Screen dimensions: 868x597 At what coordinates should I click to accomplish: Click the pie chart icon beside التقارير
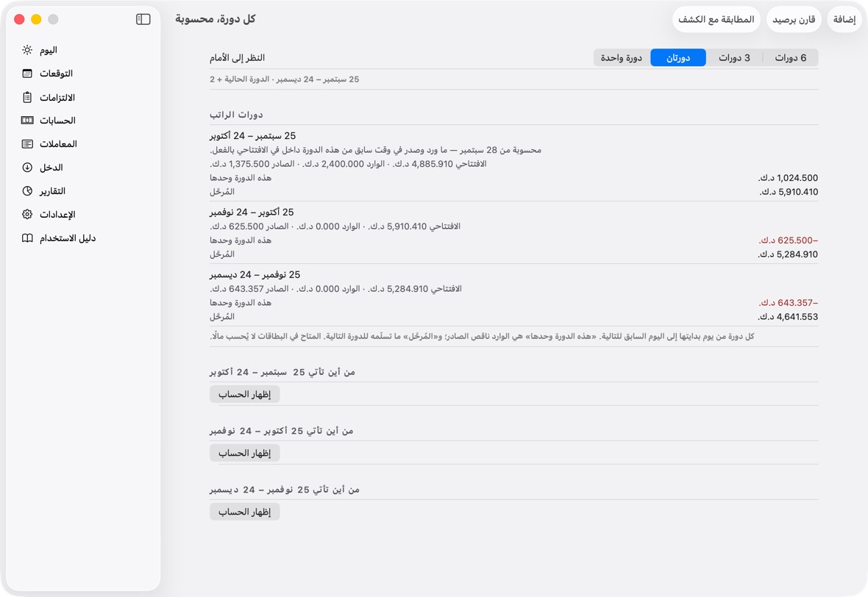click(27, 191)
